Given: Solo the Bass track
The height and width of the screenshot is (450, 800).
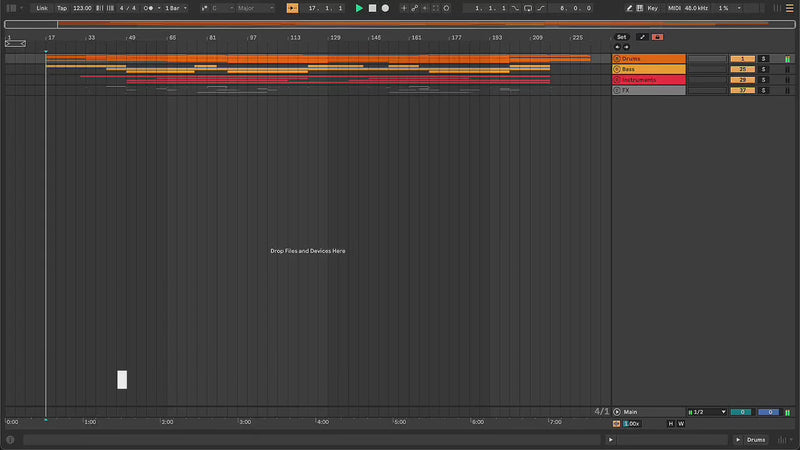Looking at the screenshot, I should 763,69.
